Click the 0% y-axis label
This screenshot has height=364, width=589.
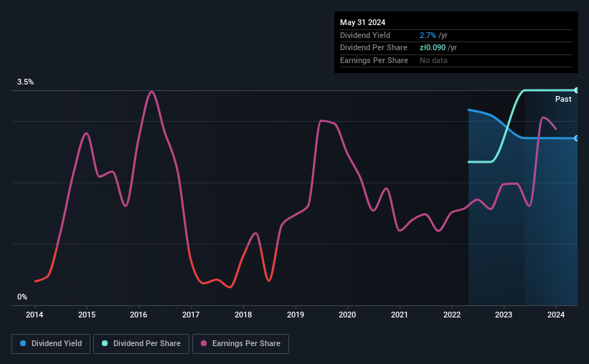[22, 297]
